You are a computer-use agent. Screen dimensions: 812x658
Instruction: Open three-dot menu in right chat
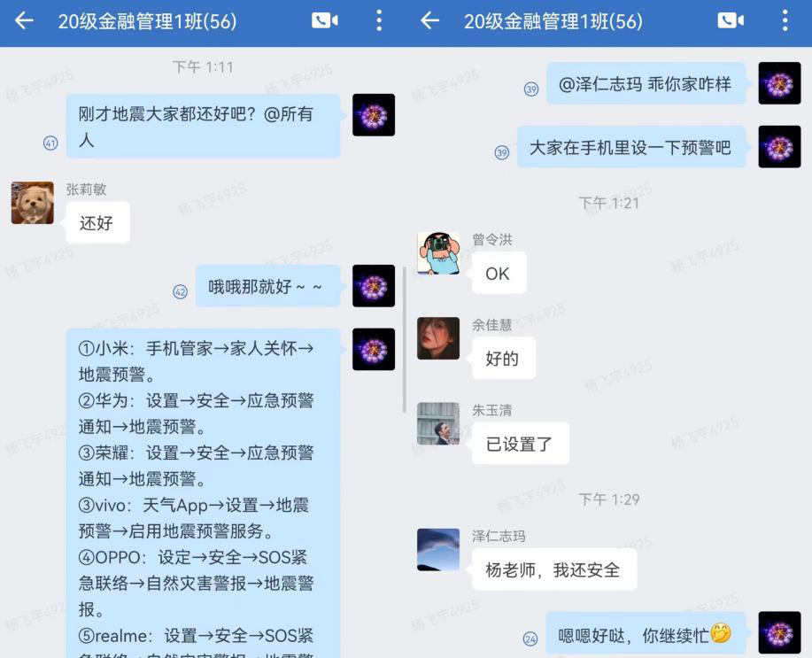[785, 20]
